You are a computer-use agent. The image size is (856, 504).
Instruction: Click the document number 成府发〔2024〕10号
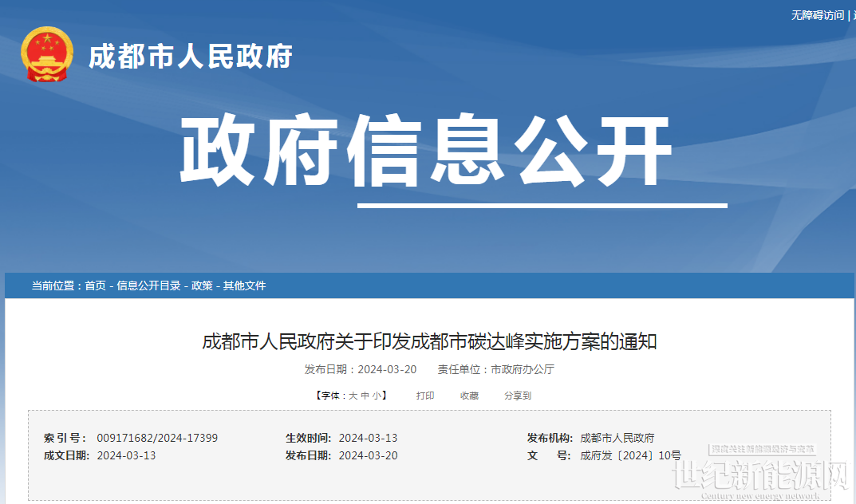click(630, 455)
